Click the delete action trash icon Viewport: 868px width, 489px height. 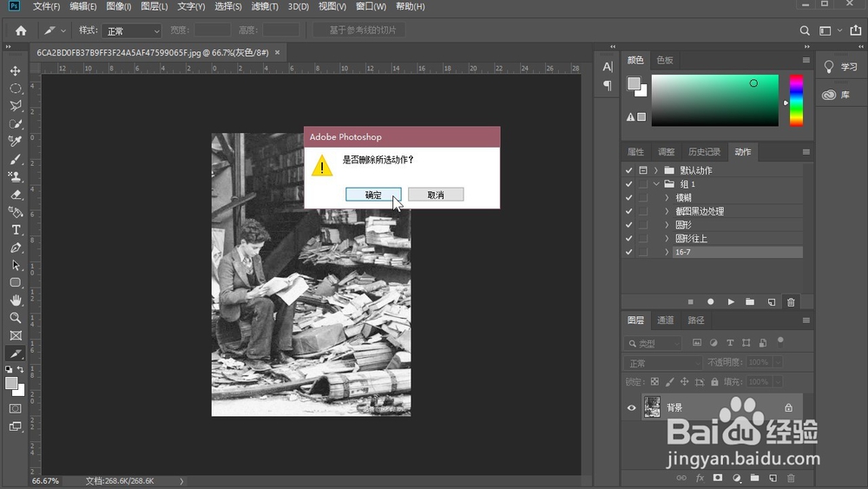791,302
